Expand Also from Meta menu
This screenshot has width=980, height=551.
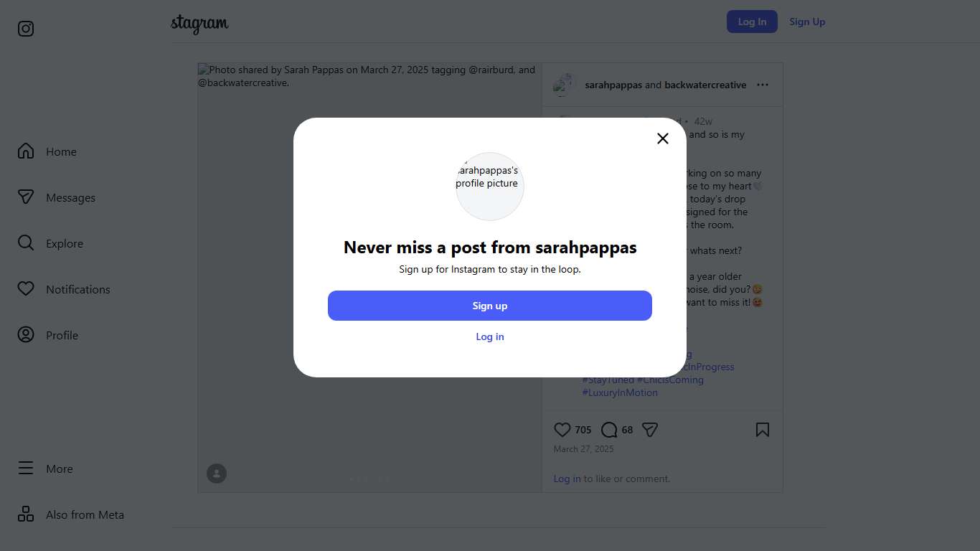point(70,514)
